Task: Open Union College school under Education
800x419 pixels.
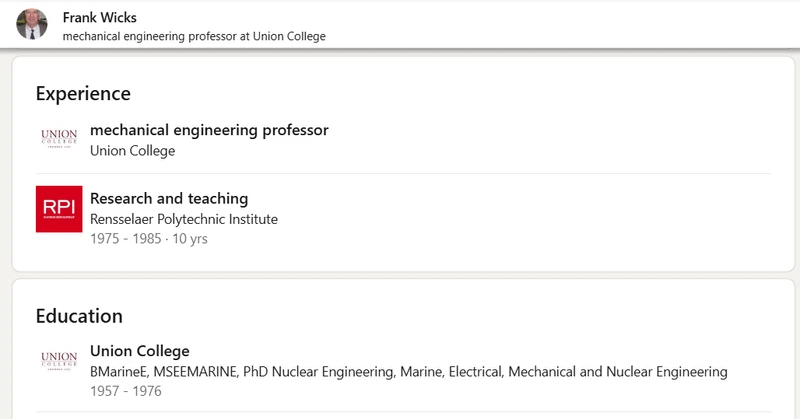Action: coord(140,351)
